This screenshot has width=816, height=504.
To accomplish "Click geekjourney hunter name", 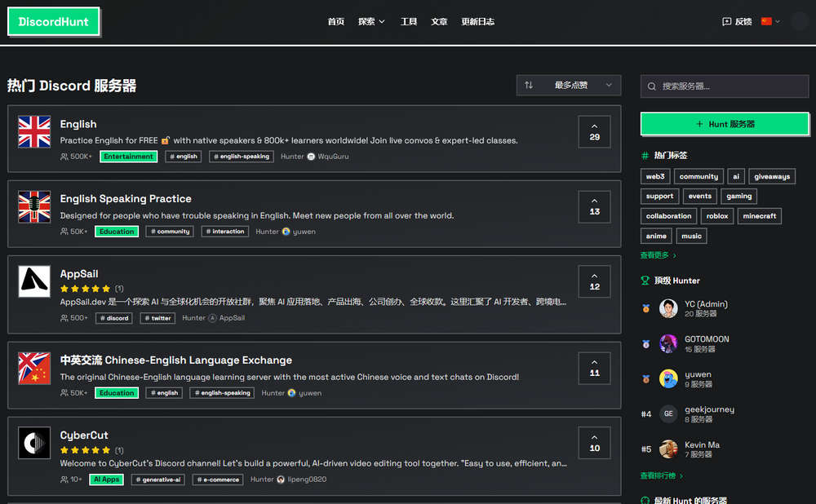I will point(709,409).
